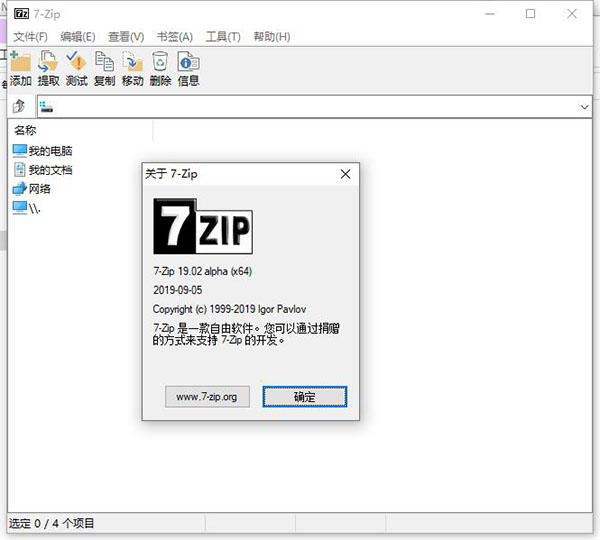Select the 我的文档 list entry text
Screen dimensions: 600x540
[50, 170]
